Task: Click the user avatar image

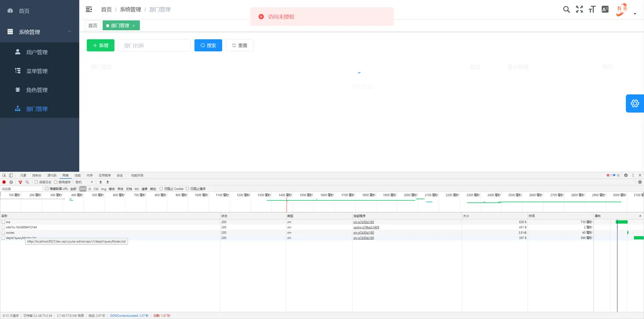Action: (622, 9)
